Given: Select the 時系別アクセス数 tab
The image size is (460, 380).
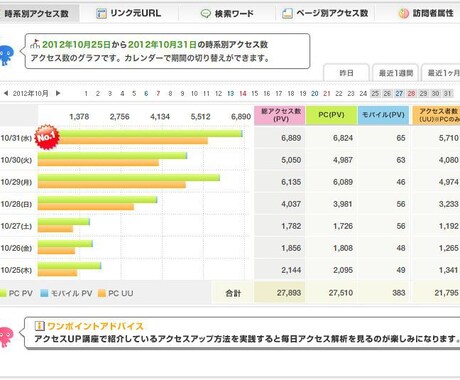Looking at the screenshot, I should click(37, 13).
